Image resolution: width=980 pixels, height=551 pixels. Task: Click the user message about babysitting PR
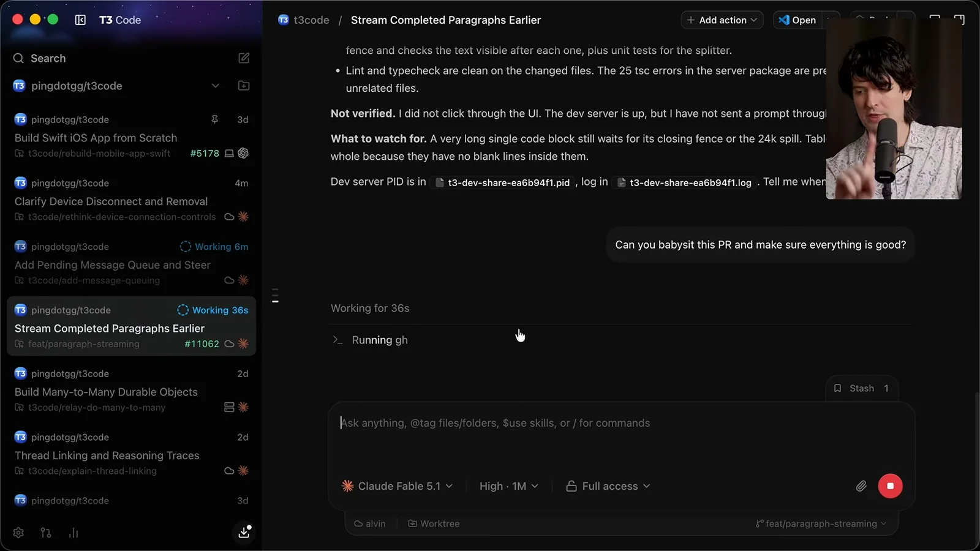click(760, 245)
